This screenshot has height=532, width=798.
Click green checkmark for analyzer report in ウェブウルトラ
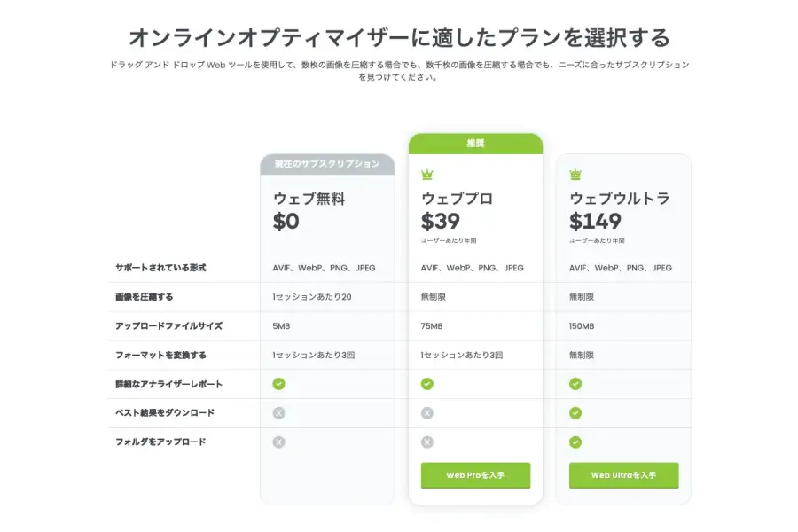click(x=575, y=384)
